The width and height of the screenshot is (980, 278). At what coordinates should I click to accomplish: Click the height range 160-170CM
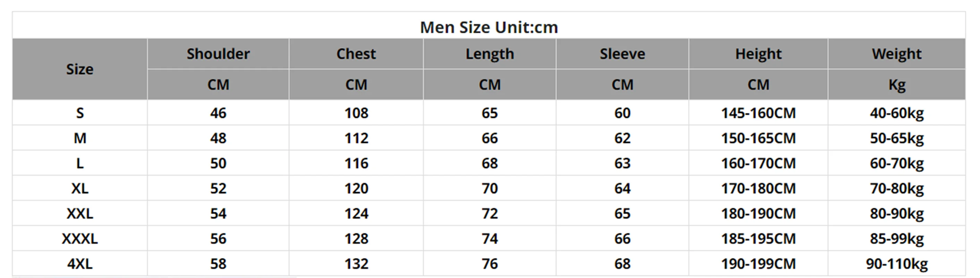pyautogui.click(x=758, y=163)
